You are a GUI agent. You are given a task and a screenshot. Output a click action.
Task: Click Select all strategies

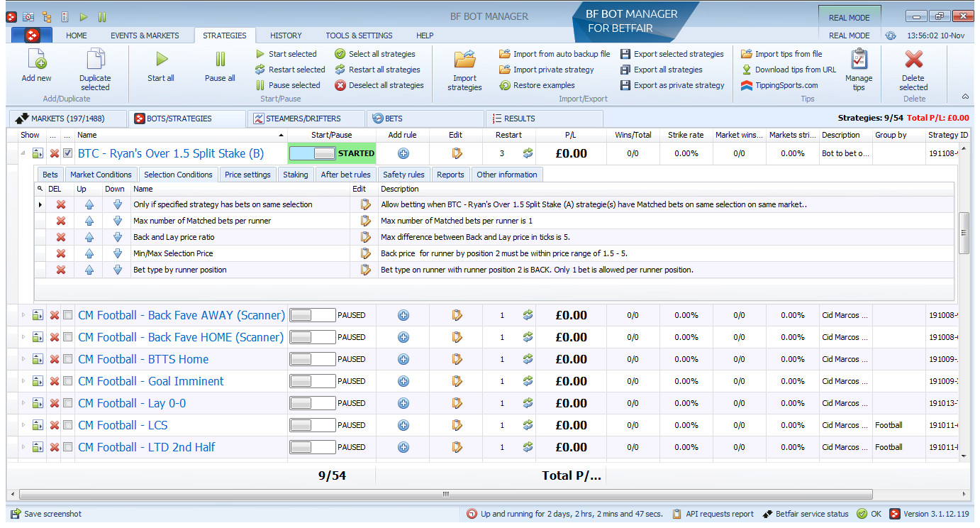coord(375,54)
